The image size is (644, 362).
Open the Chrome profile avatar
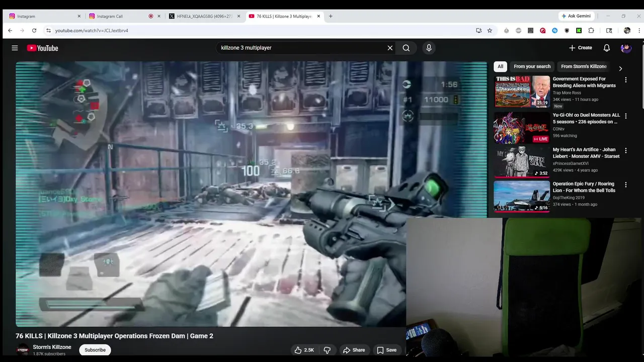pos(627,31)
